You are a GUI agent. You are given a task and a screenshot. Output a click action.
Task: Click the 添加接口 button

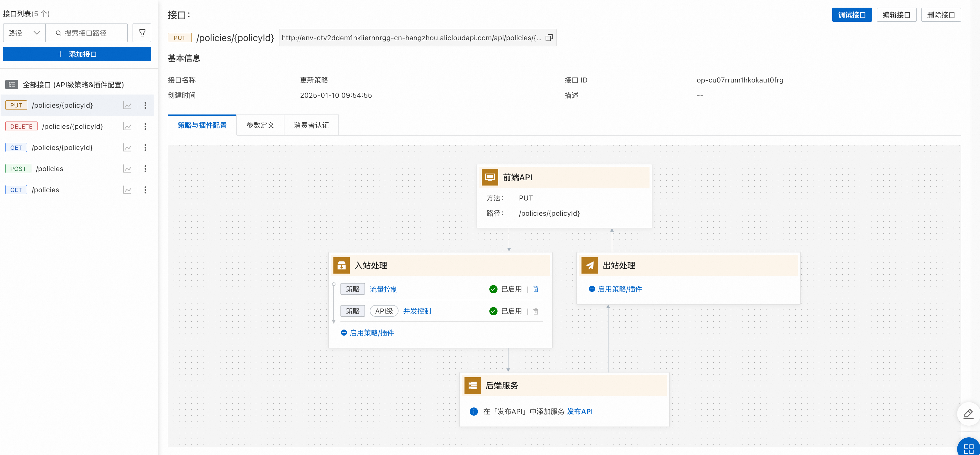[77, 54]
